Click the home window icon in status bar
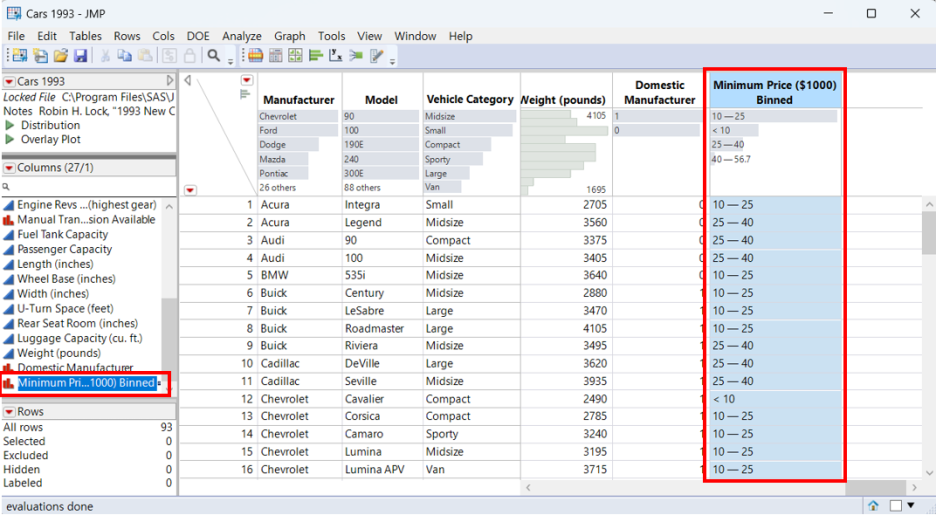 [x=873, y=506]
